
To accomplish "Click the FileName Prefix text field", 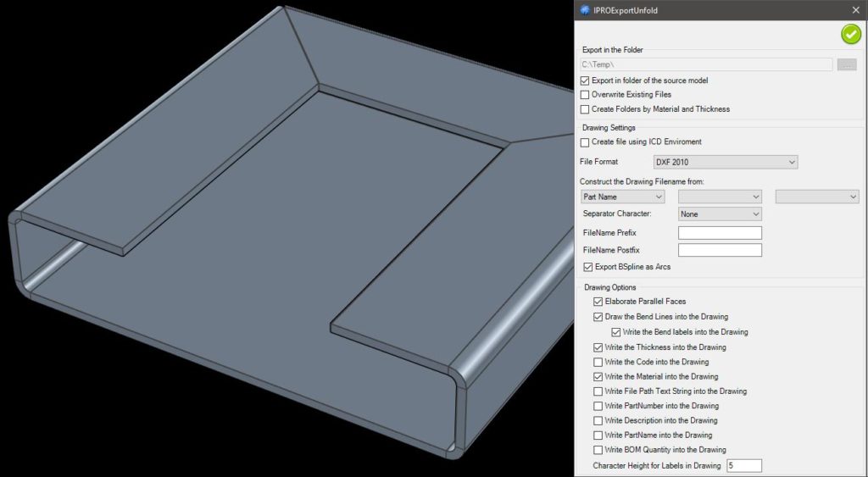I will point(720,232).
